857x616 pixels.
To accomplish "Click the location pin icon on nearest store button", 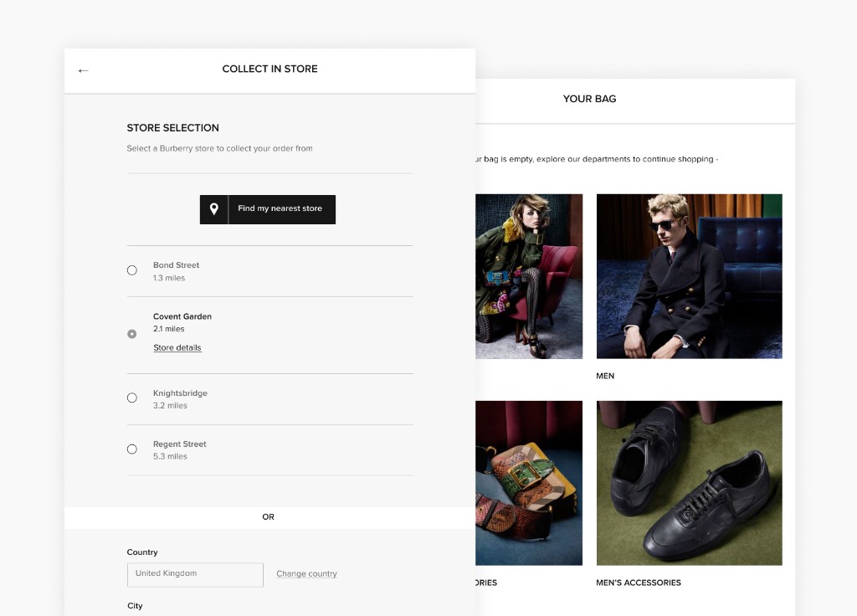I will pos(213,209).
